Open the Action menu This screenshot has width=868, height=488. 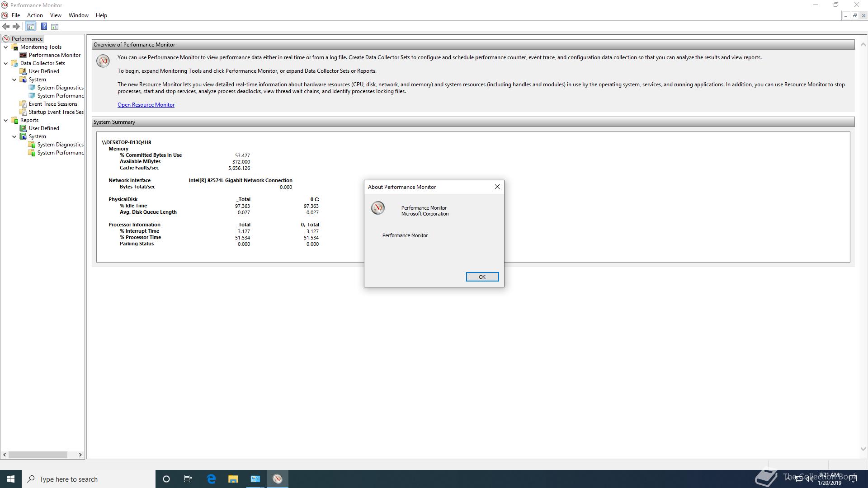coord(35,15)
